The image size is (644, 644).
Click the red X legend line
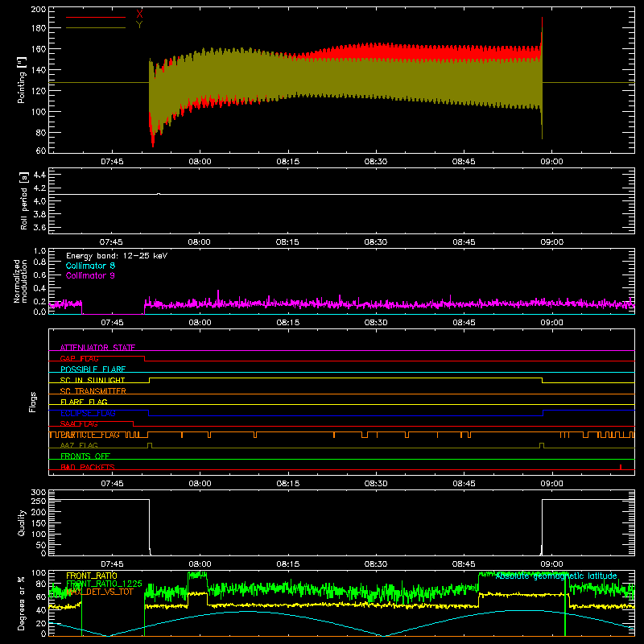(96, 17)
